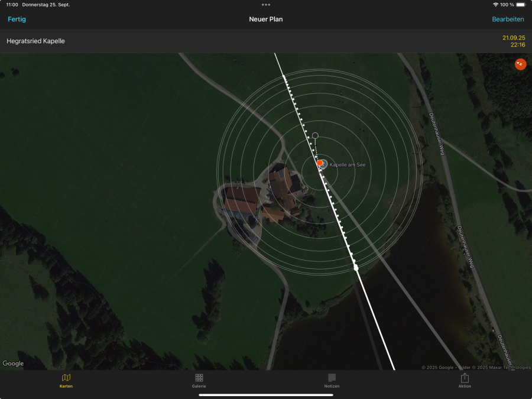Select the orange camera position pin
Screen dimensions: 532x399
(320, 163)
